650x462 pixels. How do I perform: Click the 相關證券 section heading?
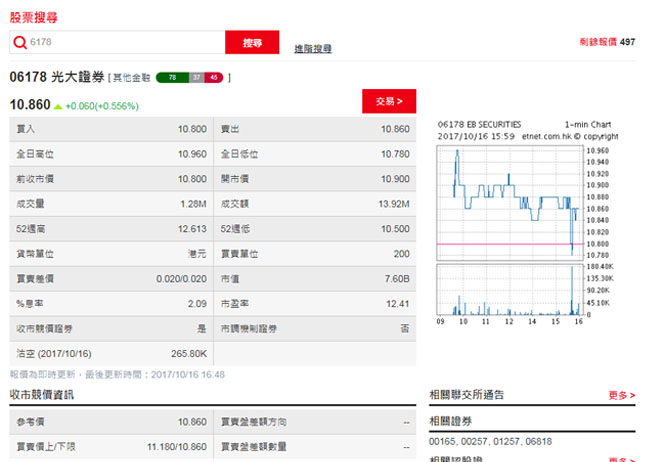tap(451, 421)
